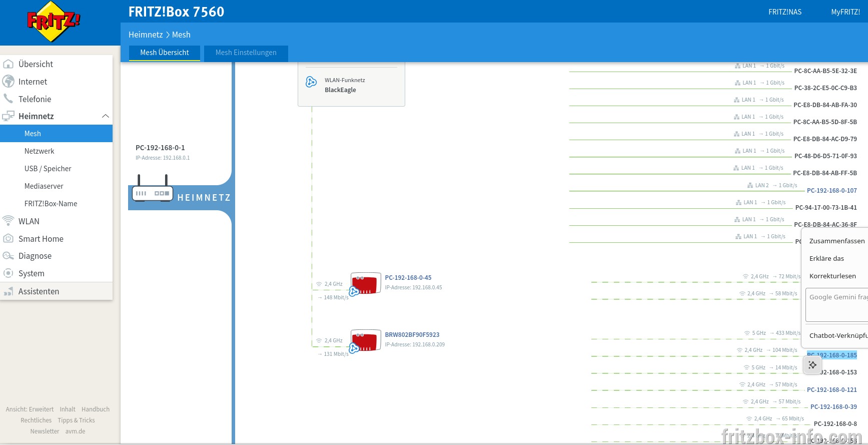Image resolution: width=868 pixels, height=445 pixels.
Task: Open device PC-192-168-0-107 link
Action: (x=832, y=191)
